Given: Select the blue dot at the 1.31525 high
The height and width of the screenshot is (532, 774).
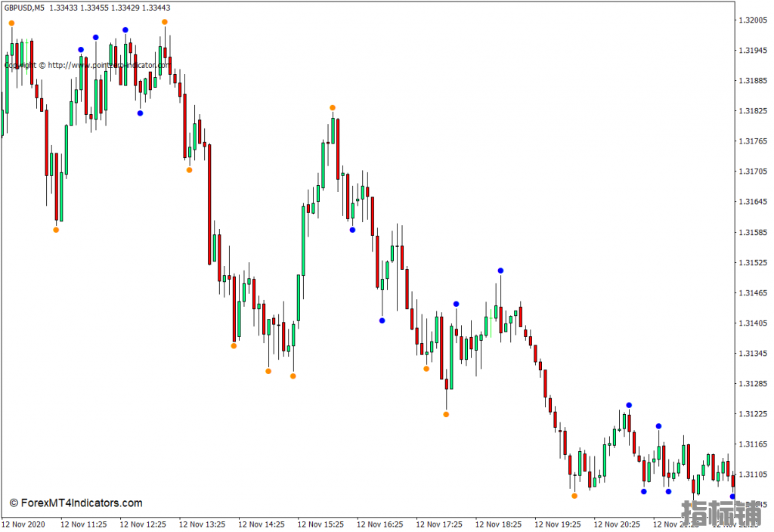Looking at the screenshot, I should click(x=500, y=271).
